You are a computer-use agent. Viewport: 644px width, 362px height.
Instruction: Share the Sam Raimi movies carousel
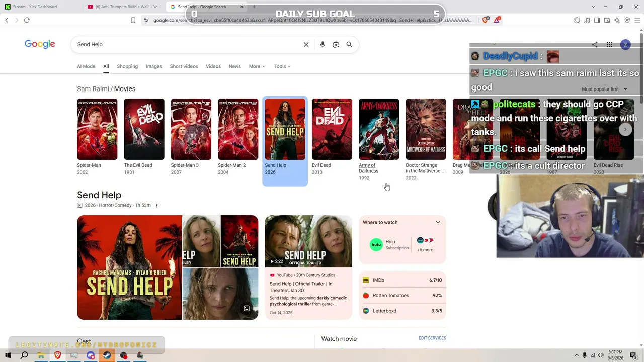point(595,45)
